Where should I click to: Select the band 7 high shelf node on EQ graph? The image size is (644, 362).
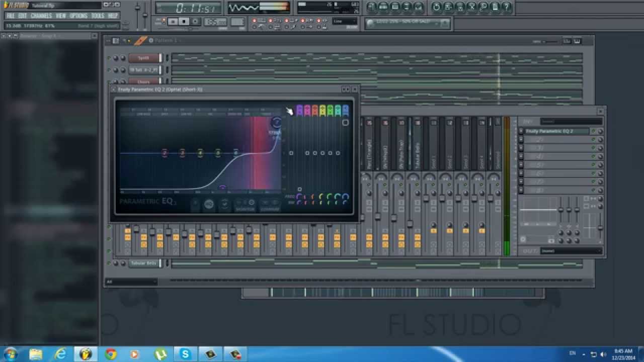(x=276, y=123)
